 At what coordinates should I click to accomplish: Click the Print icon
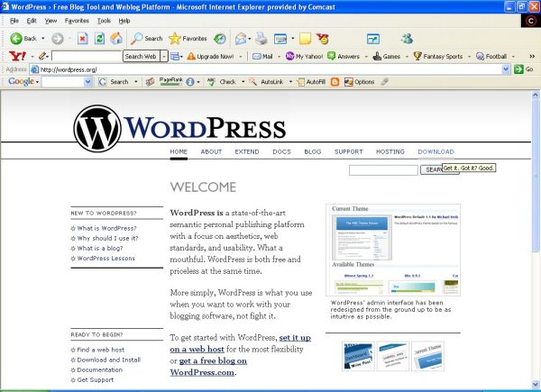click(261, 39)
